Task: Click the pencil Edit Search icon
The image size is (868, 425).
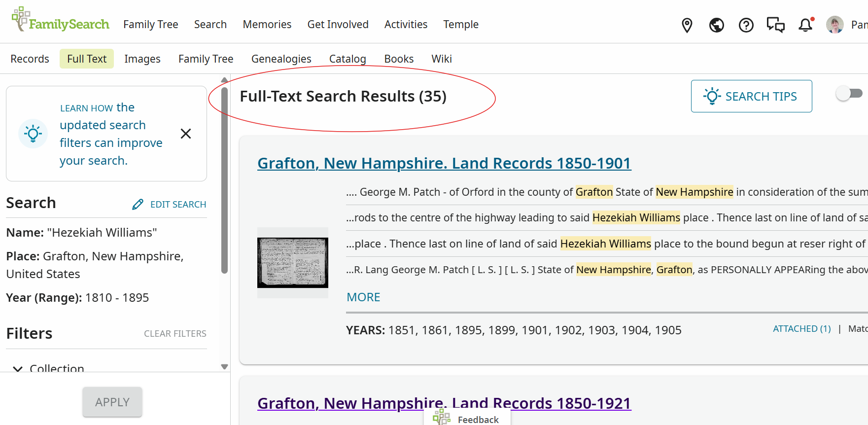Action: coord(138,204)
